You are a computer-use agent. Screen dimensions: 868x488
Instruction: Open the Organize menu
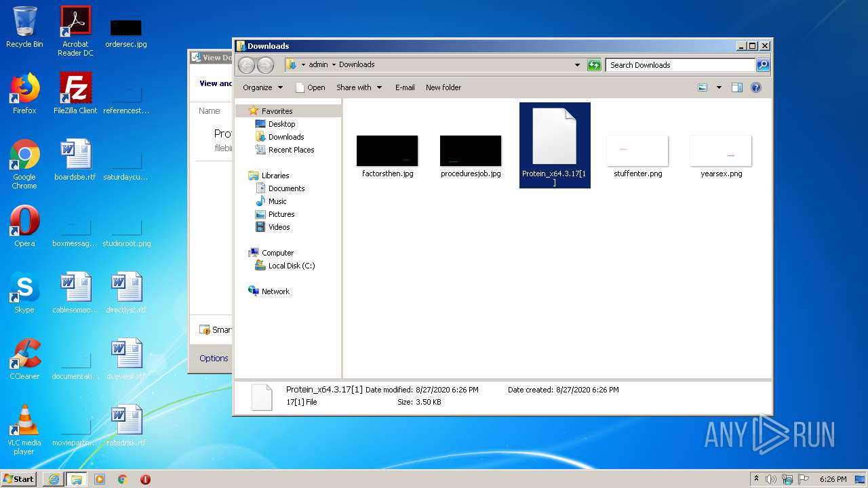pos(262,87)
